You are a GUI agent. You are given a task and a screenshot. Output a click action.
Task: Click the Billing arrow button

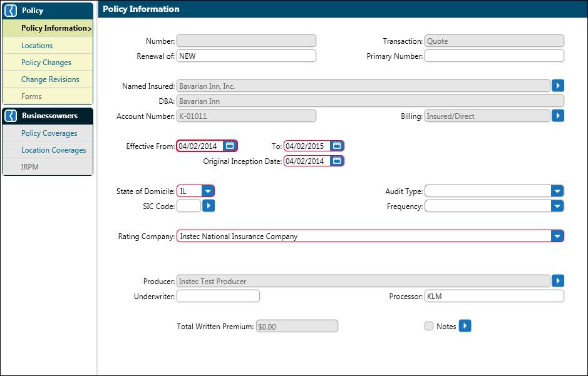pos(558,116)
